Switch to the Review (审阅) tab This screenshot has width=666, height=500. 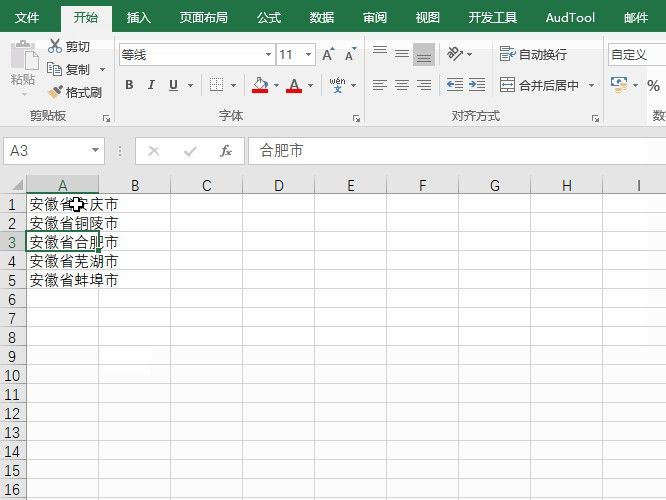375,17
